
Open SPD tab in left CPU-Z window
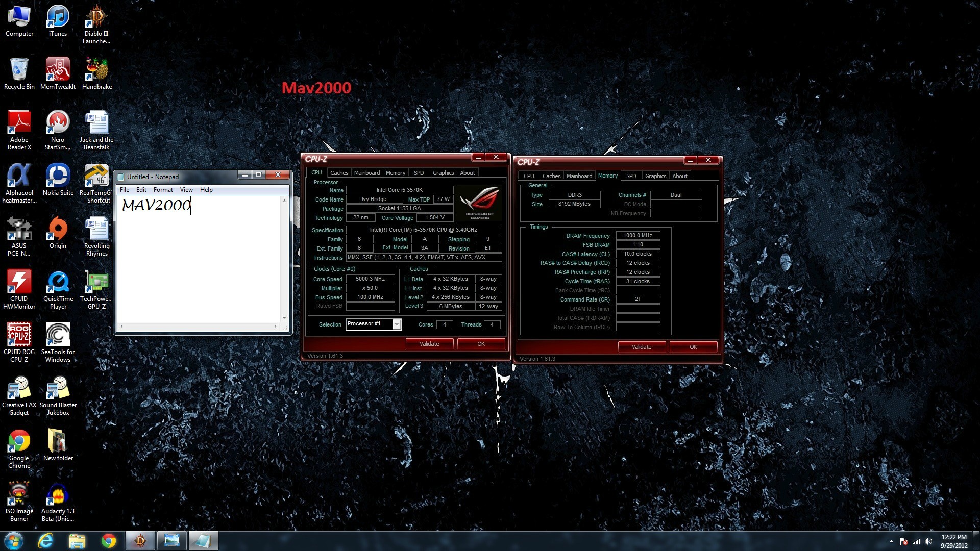pos(419,173)
